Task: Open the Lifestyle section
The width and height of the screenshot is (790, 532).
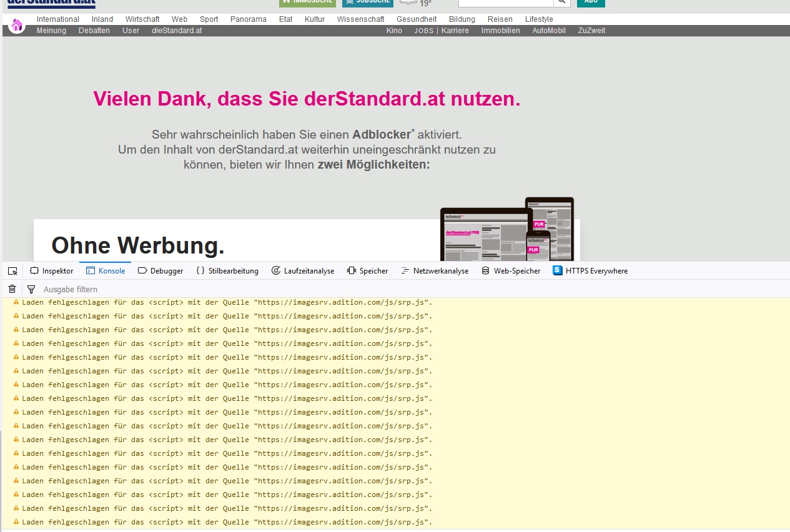Action: pos(539,19)
